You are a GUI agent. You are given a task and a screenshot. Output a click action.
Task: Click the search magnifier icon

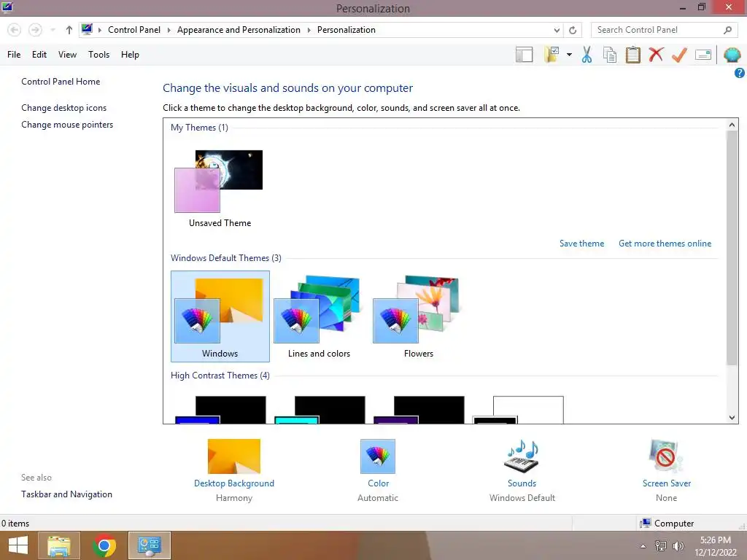727,30
